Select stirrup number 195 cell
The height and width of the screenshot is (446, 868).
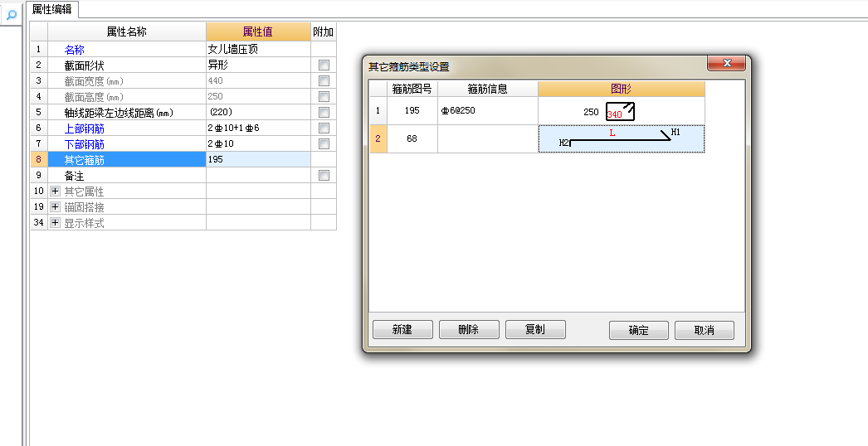[x=412, y=110]
